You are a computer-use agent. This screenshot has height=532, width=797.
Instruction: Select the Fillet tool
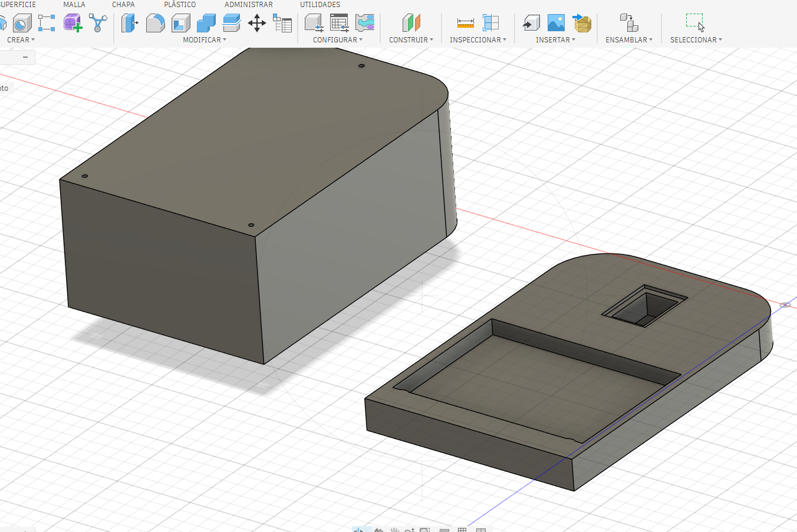point(155,24)
